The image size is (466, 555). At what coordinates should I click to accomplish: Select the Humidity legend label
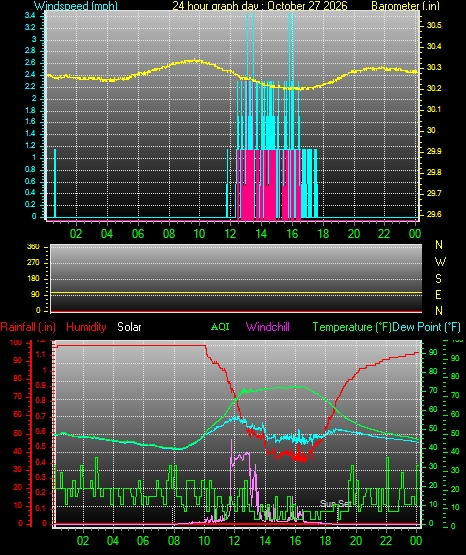pyautogui.click(x=86, y=327)
